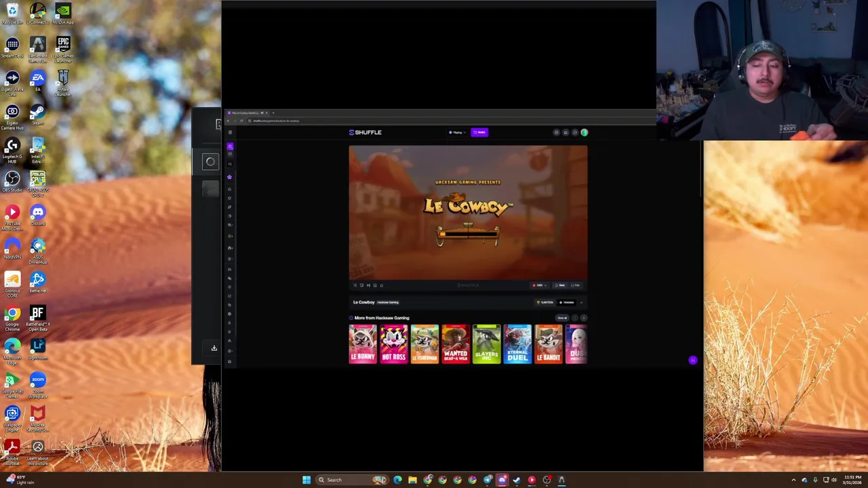This screenshot has height=488, width=868.
Task: Show hidden system tray icons chevron
Action: tap(793, 480)
